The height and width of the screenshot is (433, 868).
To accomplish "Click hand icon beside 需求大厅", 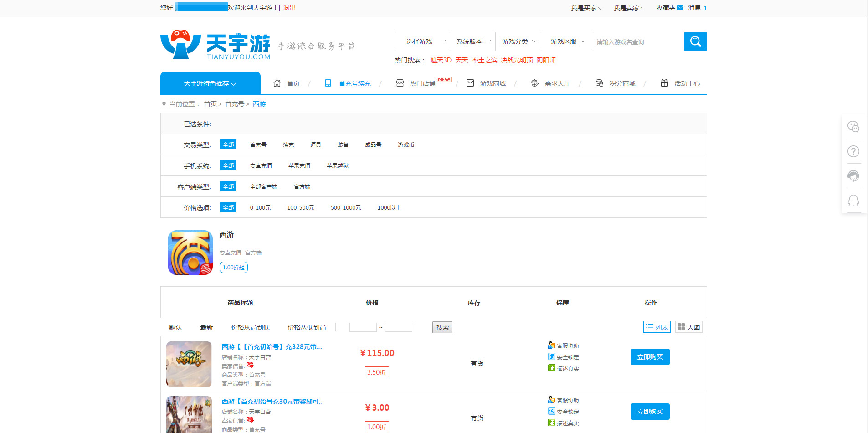I will click(x=535, y=83).
